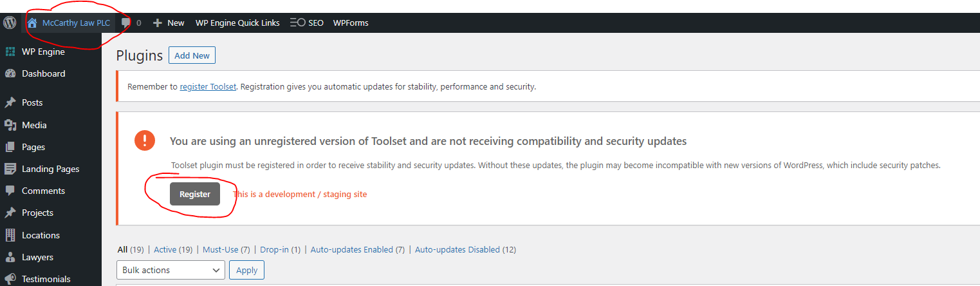
Task: Open the Locations building icon
Action: click(10, 235)
